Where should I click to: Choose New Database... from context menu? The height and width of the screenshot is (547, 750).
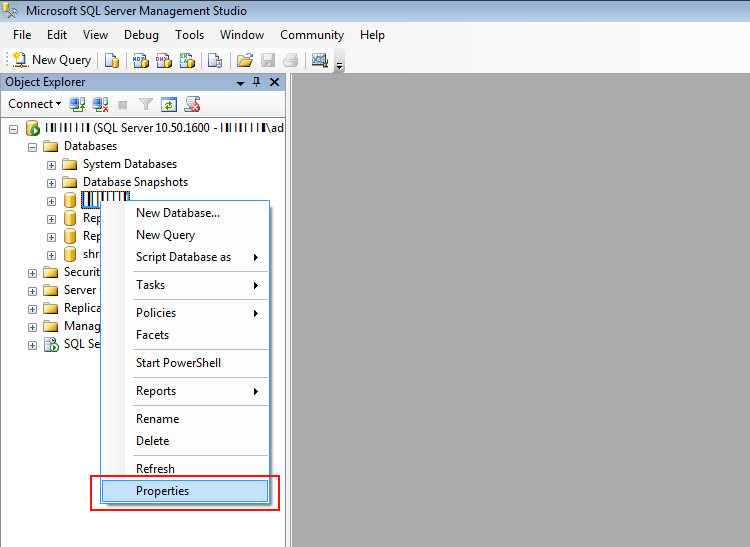pos(185,213)
